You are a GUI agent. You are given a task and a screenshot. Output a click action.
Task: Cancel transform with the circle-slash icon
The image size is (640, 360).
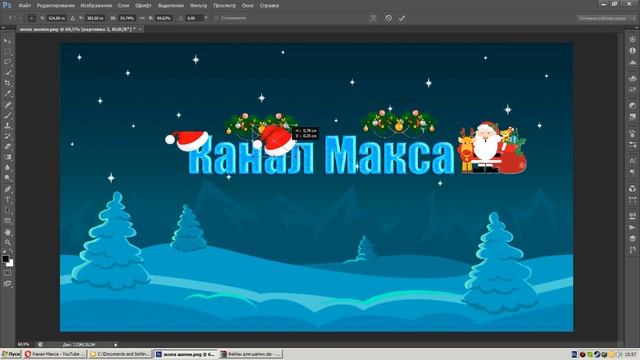[x=389, y=18]
